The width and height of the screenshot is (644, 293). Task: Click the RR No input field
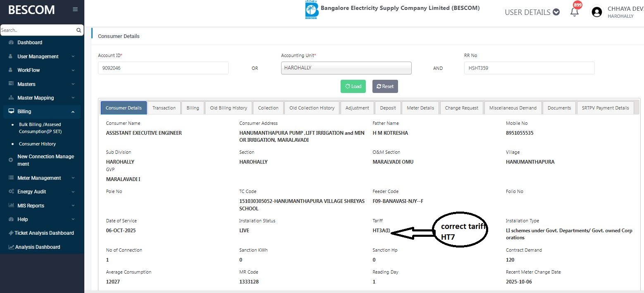530,68
